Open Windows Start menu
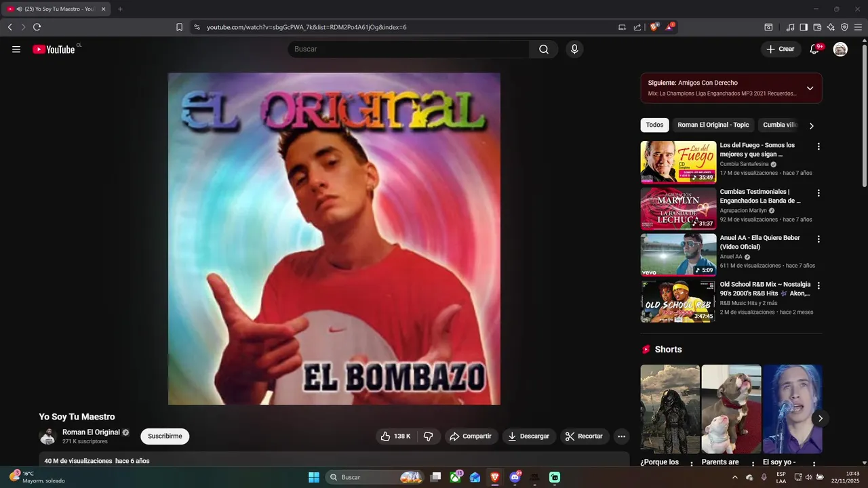This screenshot has height=488, width=868. click(314, 477)
